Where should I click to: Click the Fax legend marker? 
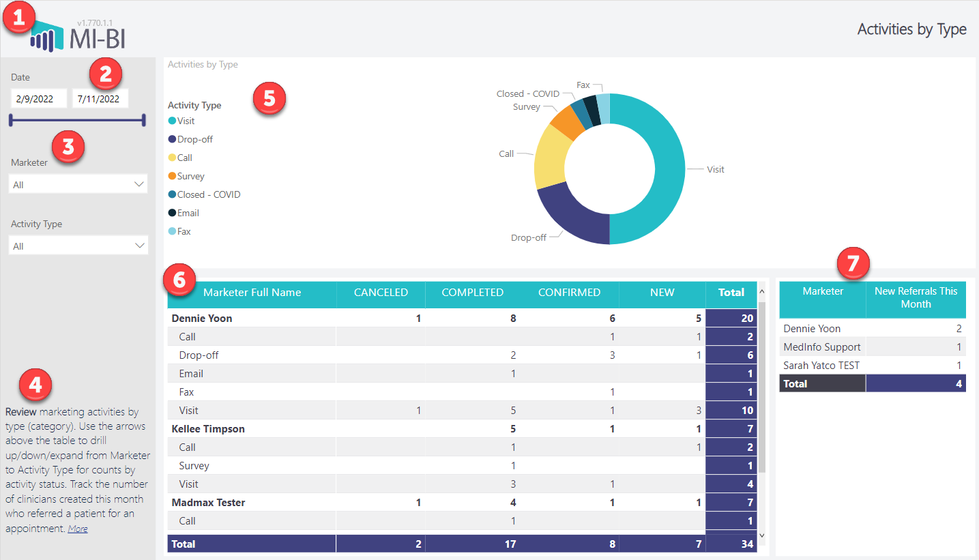[x=171, y=231]
